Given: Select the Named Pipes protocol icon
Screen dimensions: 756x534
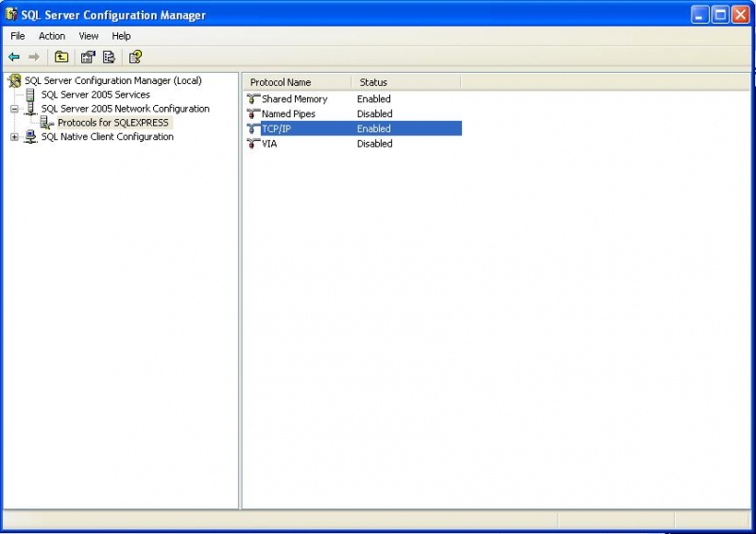Looking at the screenshot, I should tap(252, 114).
